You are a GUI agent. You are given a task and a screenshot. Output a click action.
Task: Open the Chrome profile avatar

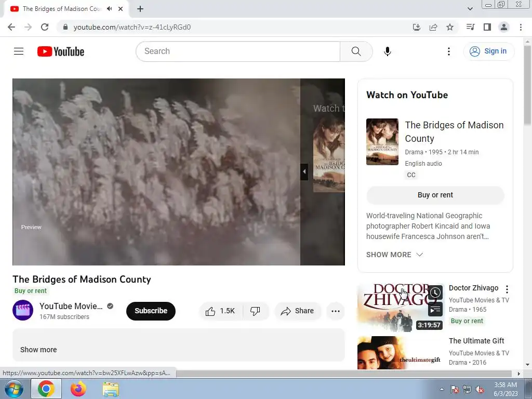click(504, 27)
